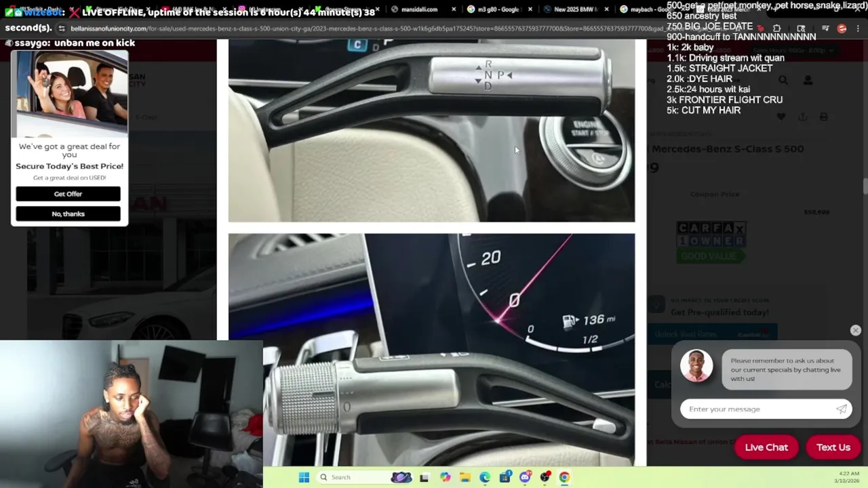Print the vehicle listing
The height and width of the screenshot is (488, 868).
pyautogui.click(x=823, y=117)
